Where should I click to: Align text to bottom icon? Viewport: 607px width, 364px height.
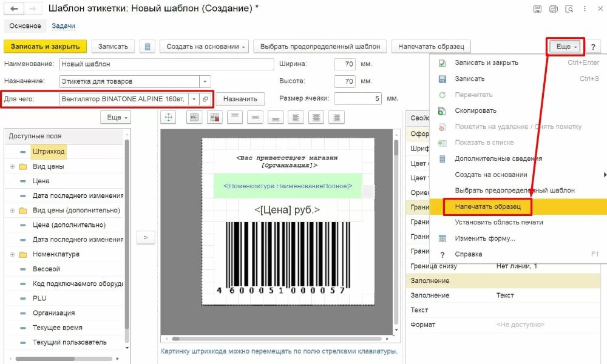pyautogui.click(x=276, y=117)
